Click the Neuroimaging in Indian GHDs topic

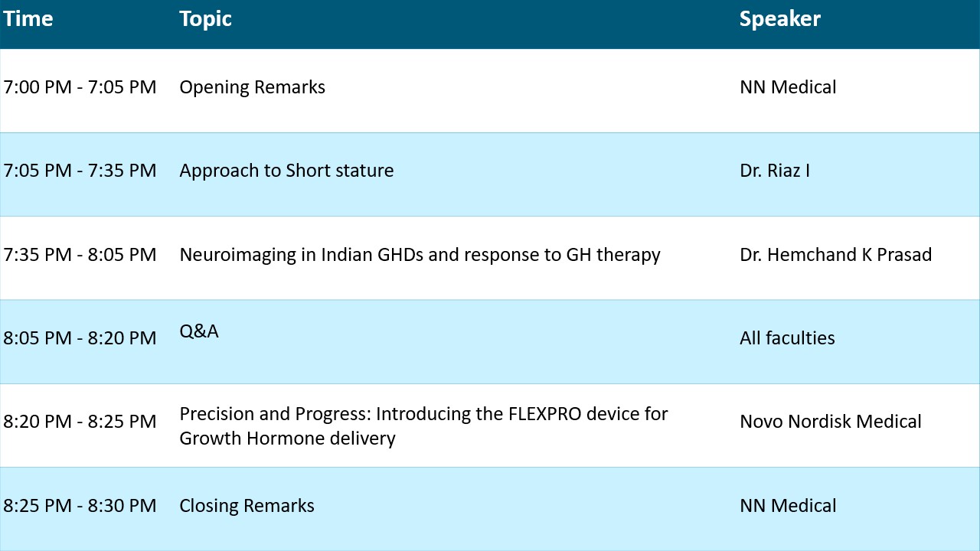click(x=420, y=255)
